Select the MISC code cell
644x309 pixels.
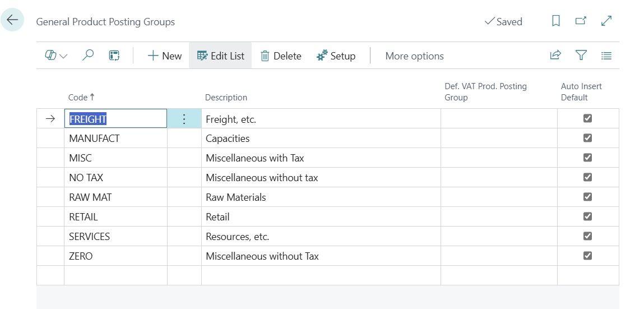tap(116, 158)
